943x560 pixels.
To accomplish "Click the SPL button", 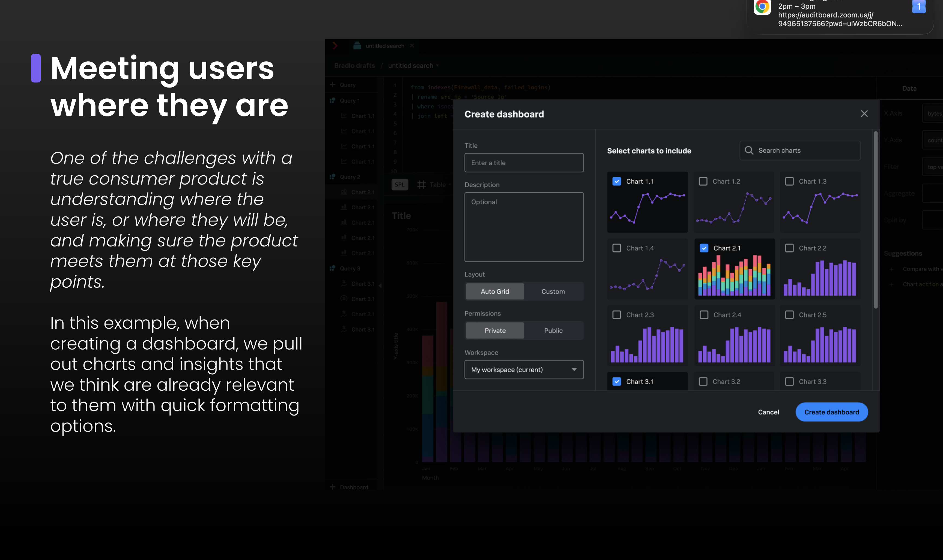I will (x=399, y=185).
